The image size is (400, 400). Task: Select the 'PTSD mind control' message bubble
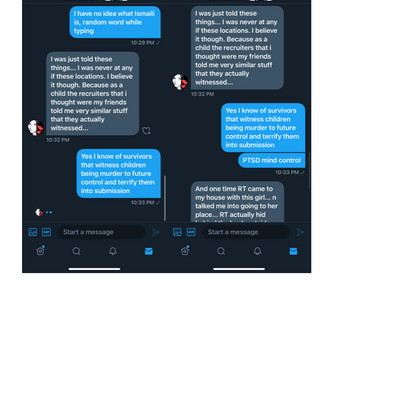pyautogui.click(x=272, y=160)
